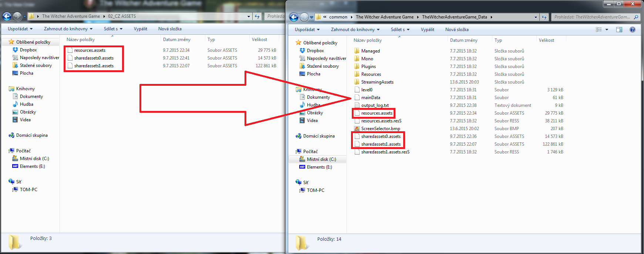Select Plugins folder
The image size is (644, 254).
click(x=368, y=67)
